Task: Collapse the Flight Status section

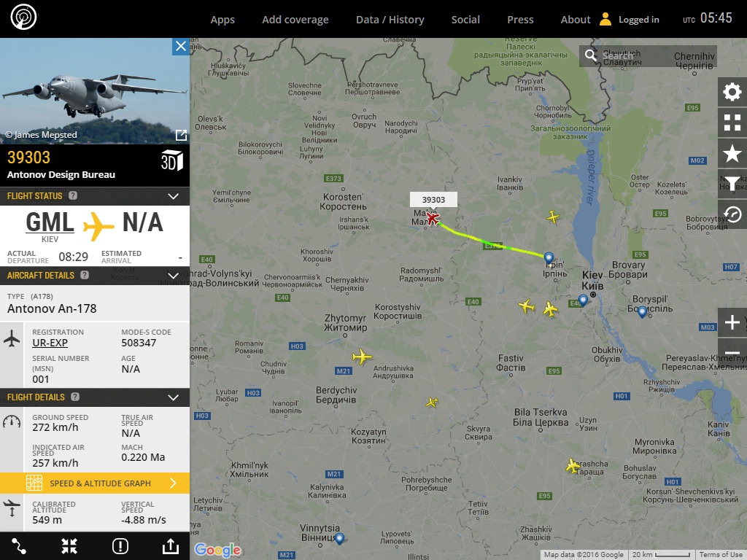Action: (x=174, y=196)
